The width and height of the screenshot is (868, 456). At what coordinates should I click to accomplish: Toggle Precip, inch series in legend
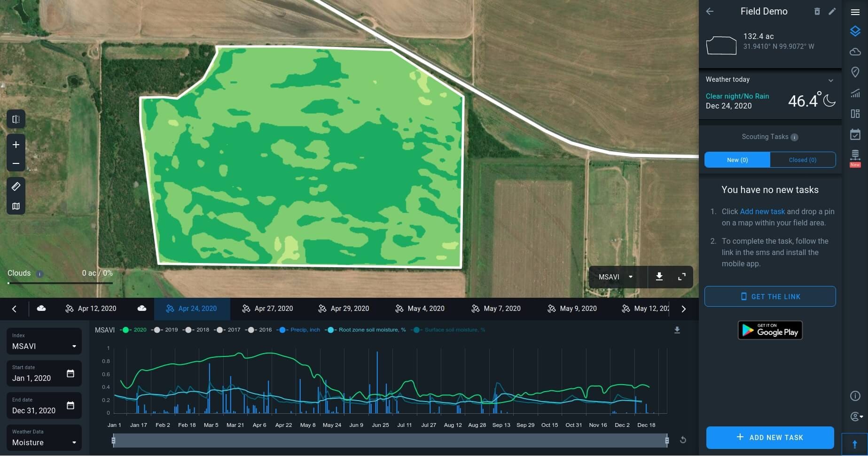coord(298,330)
